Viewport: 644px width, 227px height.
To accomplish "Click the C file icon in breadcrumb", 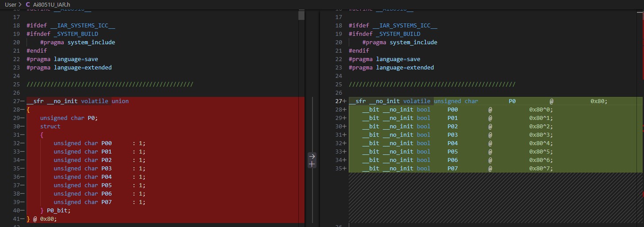I will point(28,4).
